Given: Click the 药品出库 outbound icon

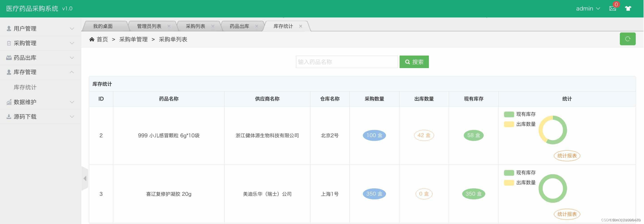Looking at the screenshot, I should pyautogui.click(x=8, y=57).
